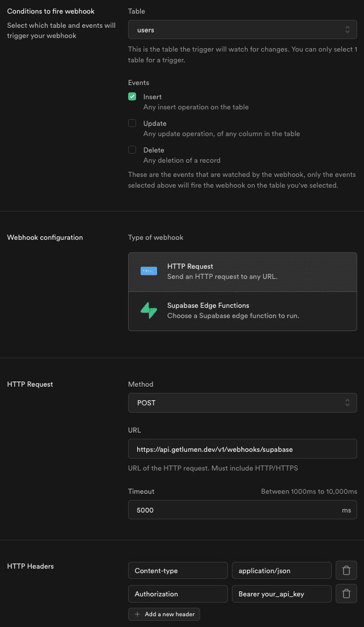Select the Content-type header name field
Viewport: 364px width, 627px height.
point(177,570)
